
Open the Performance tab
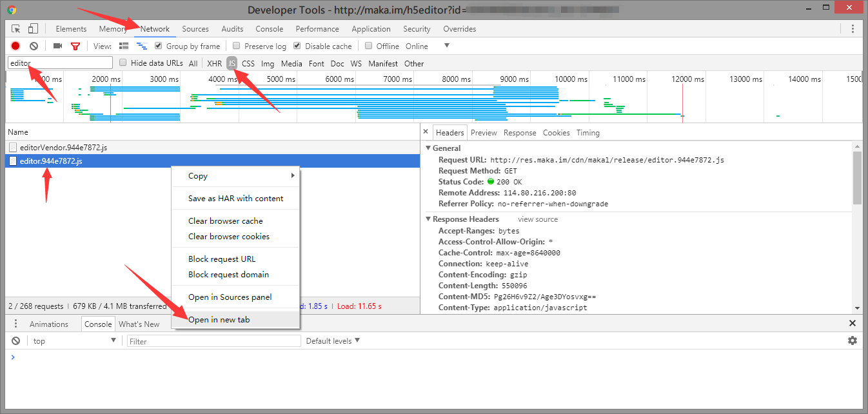point(317,28)
